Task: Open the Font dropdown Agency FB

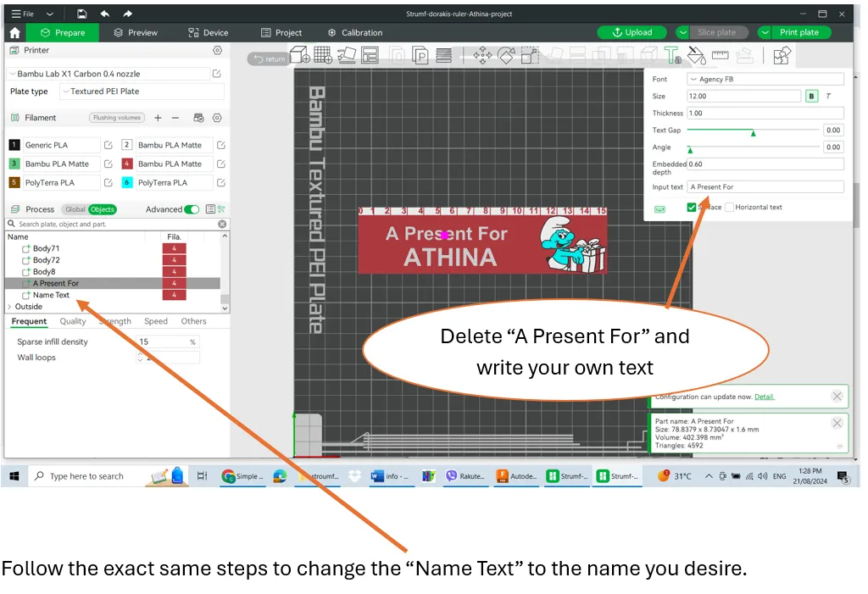Action: click(x=765, y=79)
